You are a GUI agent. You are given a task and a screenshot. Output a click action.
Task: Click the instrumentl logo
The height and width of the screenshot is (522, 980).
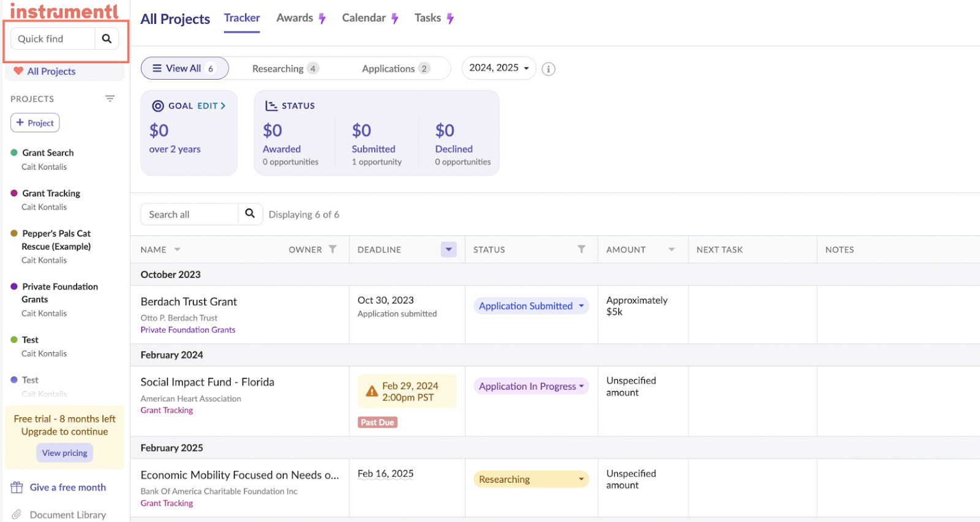coord(64,11)
